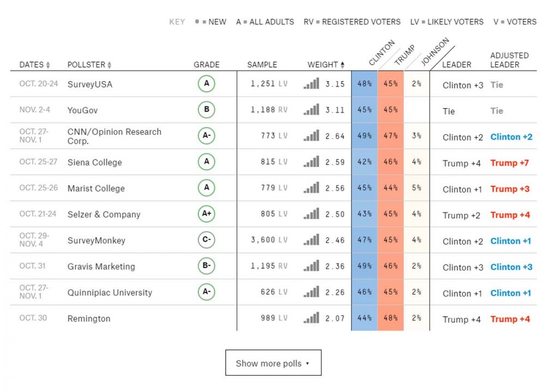Expand list with Show more polls
This screenshot has height=392, width=545.
(x=273, y=363)
